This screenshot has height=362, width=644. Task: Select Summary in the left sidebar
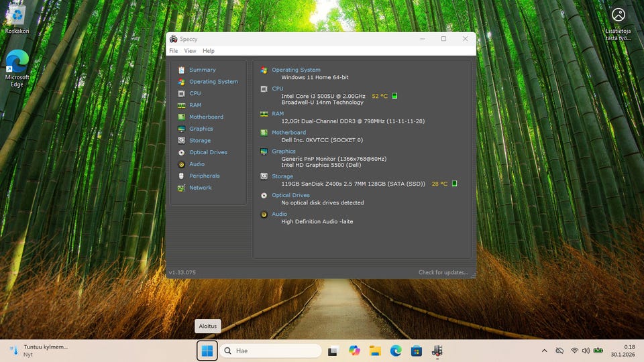[x=202, y=70]
